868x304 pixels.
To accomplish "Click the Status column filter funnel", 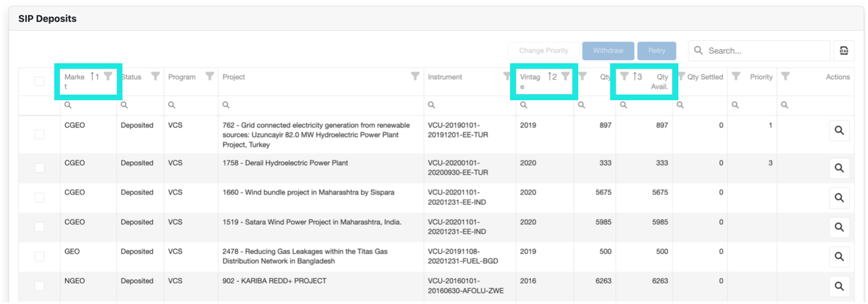I will [155, 76].
